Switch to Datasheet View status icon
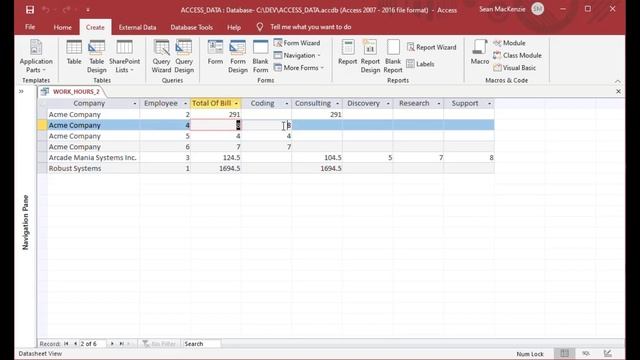 (x=564, y=353)
